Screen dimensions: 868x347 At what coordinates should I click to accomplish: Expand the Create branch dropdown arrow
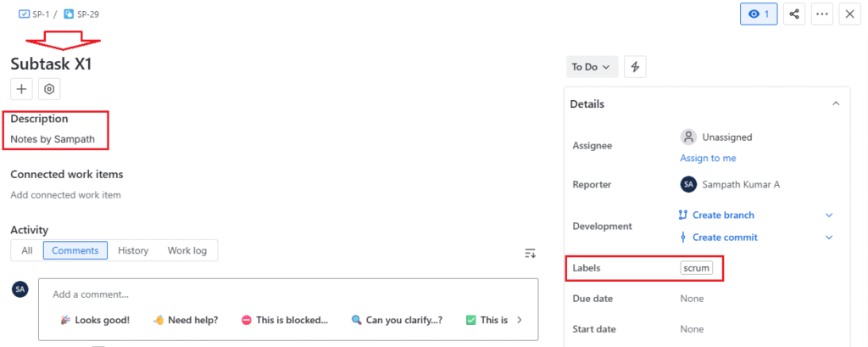point(830,215)
